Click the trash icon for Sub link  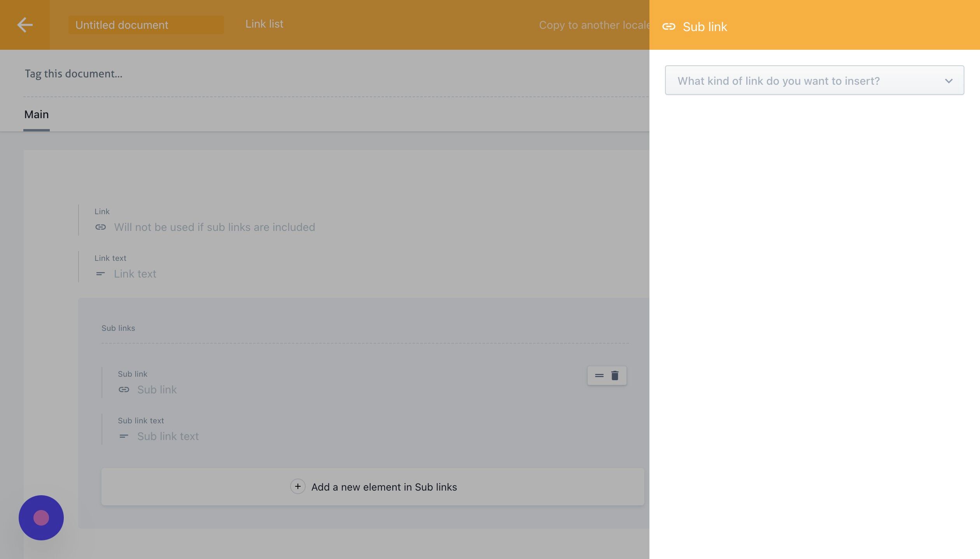(615, 376)
